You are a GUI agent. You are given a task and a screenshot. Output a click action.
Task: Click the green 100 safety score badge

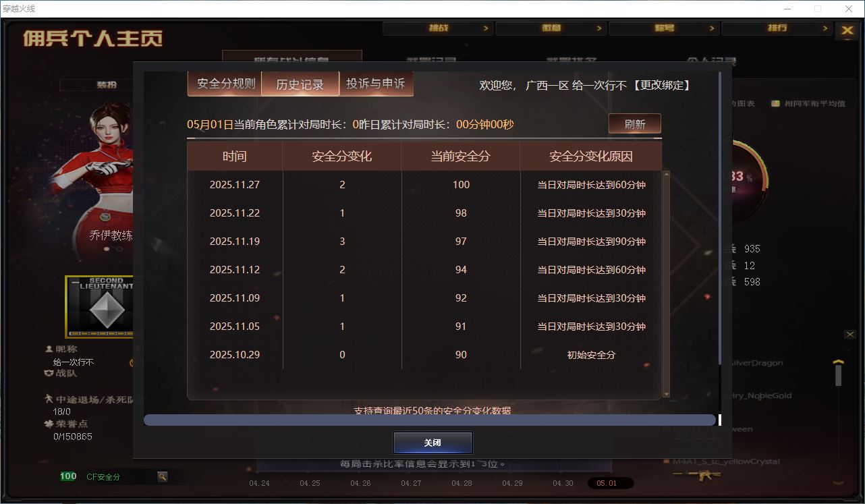point(68,476)
